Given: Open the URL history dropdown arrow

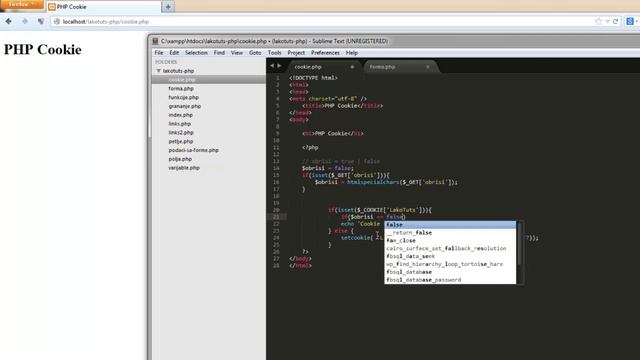Looking at the screenshot, I should pos(607,21).
